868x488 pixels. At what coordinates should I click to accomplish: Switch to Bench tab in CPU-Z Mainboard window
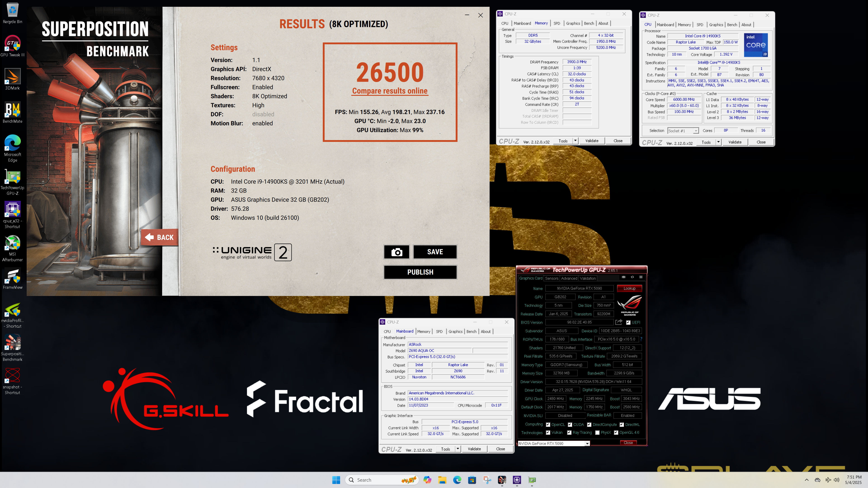pyautogui.click(x=471, y=331)
